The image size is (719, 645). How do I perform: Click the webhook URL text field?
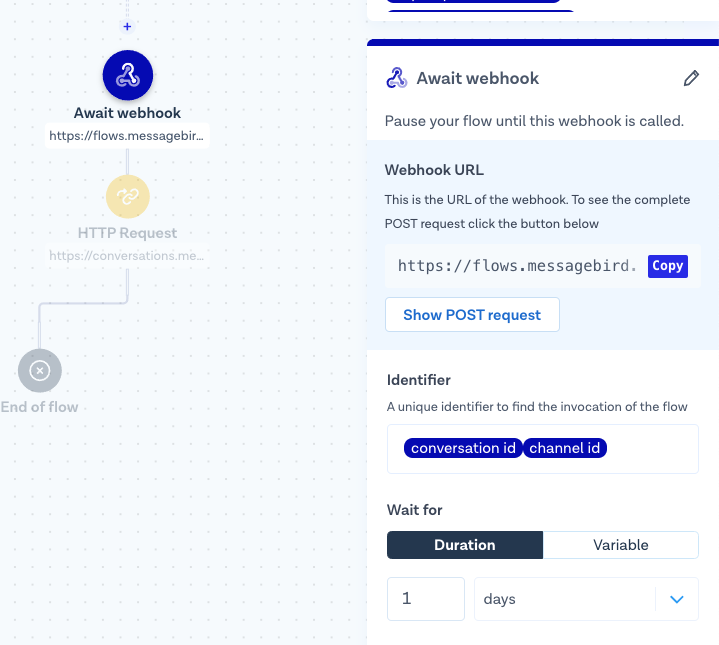click(x=516, y=266)
